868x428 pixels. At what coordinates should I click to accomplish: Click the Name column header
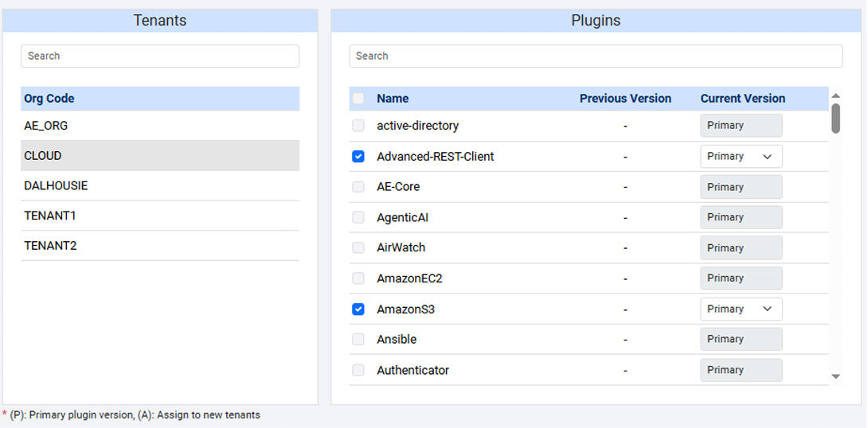[x=393, y=99]
